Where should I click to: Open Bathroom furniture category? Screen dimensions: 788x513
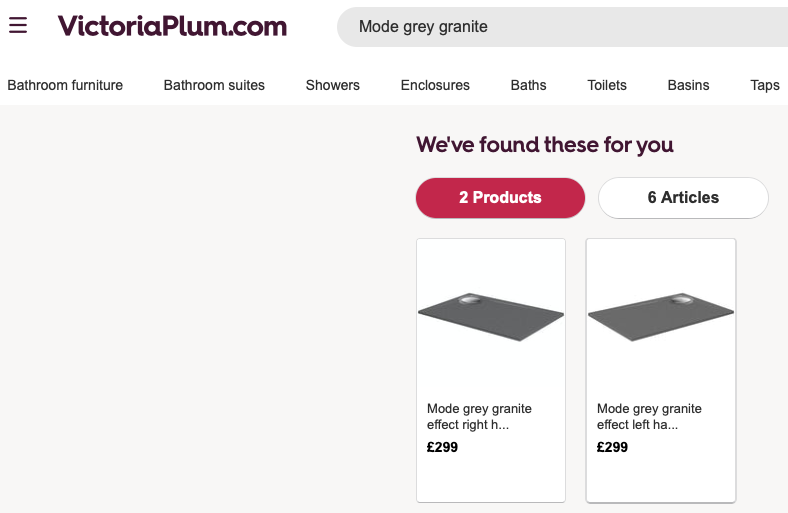coord(65,85)
